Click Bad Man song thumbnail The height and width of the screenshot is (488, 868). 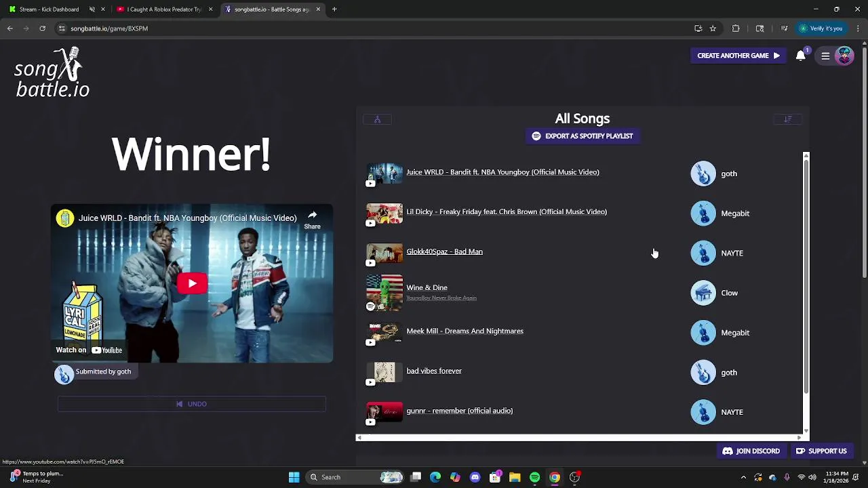point(384,253)
